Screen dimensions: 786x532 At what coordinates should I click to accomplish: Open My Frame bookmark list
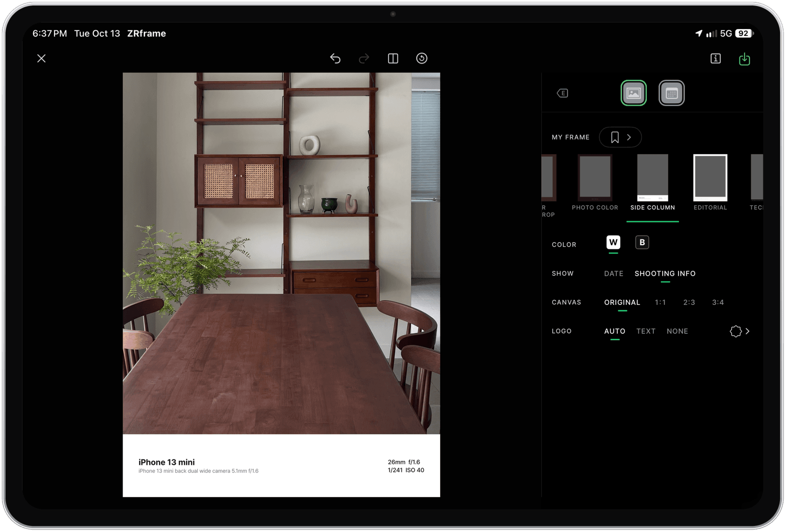point(620,137)
